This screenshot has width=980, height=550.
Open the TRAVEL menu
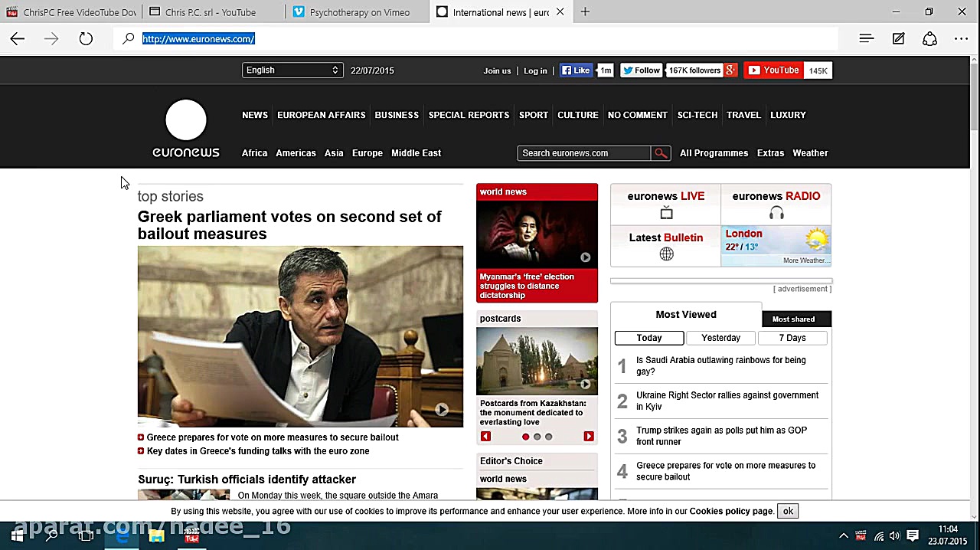pos(743,115)
